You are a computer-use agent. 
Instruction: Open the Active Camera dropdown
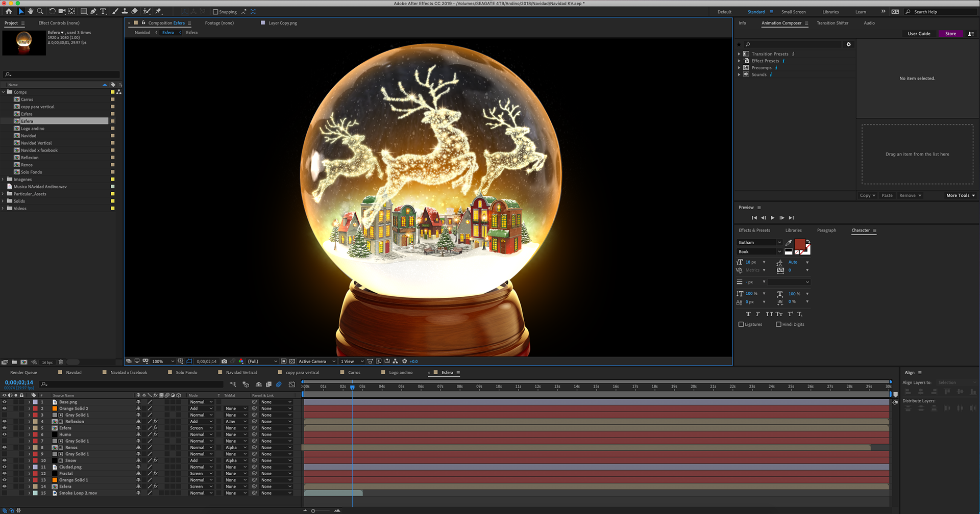coord(316,361)
